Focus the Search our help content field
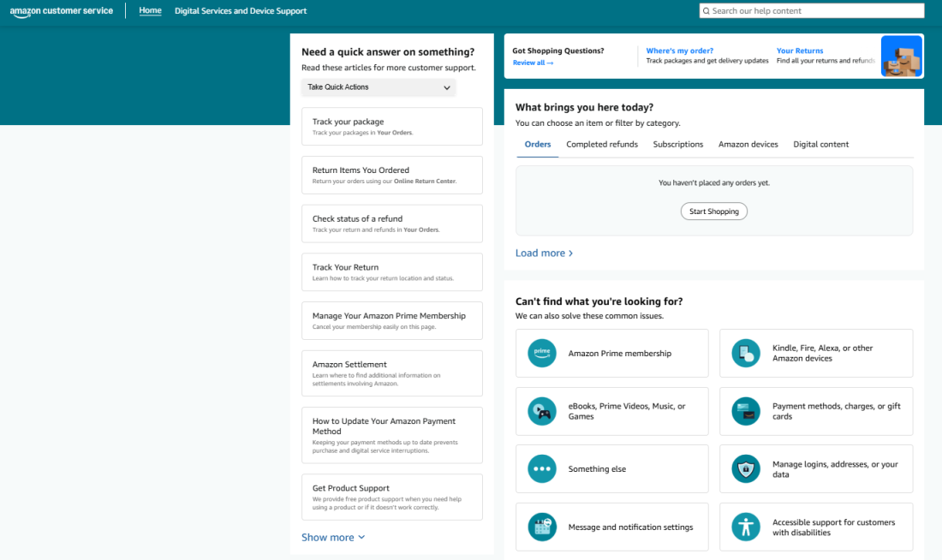Image resolution: width=942 pixels, height=560 pixels. (x=812, y=11)
